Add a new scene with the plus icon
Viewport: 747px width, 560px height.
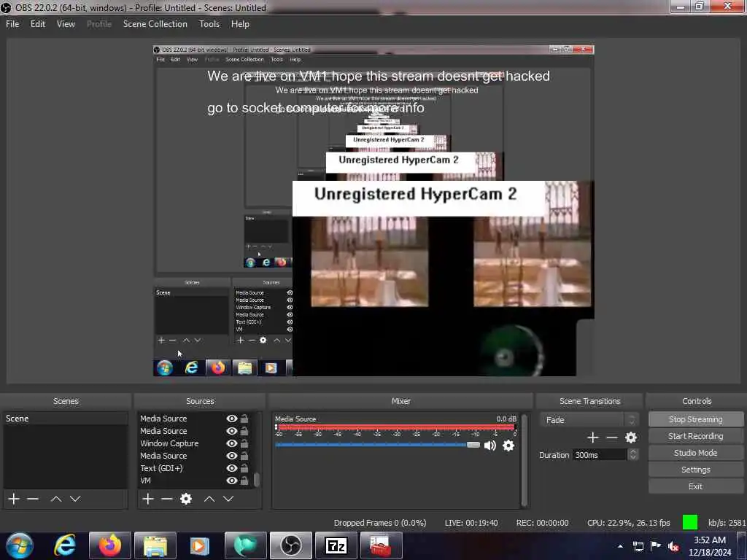coord(14,499)
